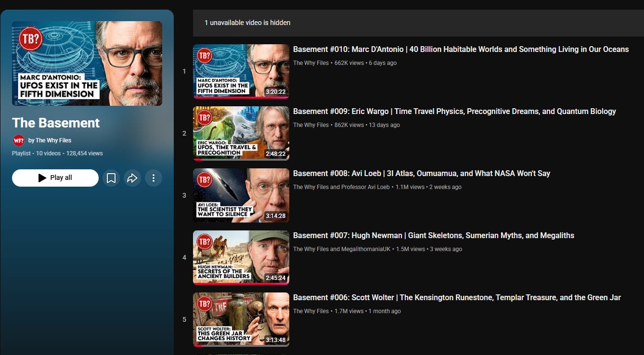Click the 3:14:28 duration badge
The width and height of the screenshot is (644, 355).
[276, 216]
